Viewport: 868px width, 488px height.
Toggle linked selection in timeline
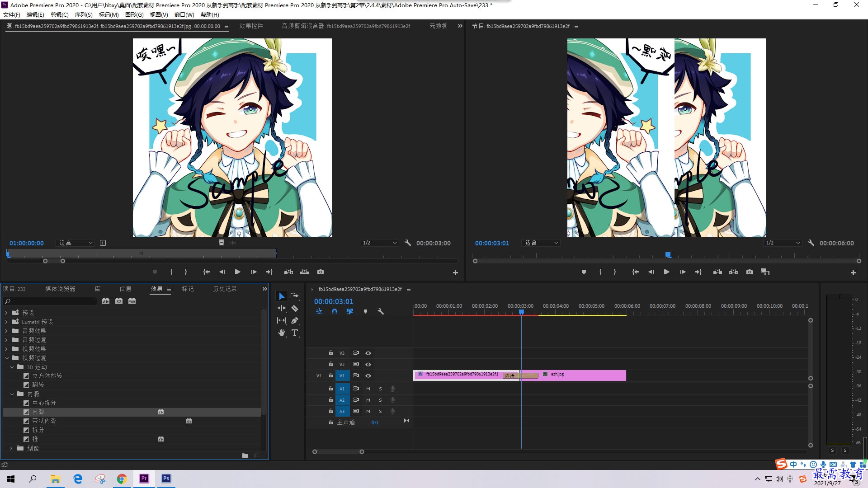pos(350,311)
